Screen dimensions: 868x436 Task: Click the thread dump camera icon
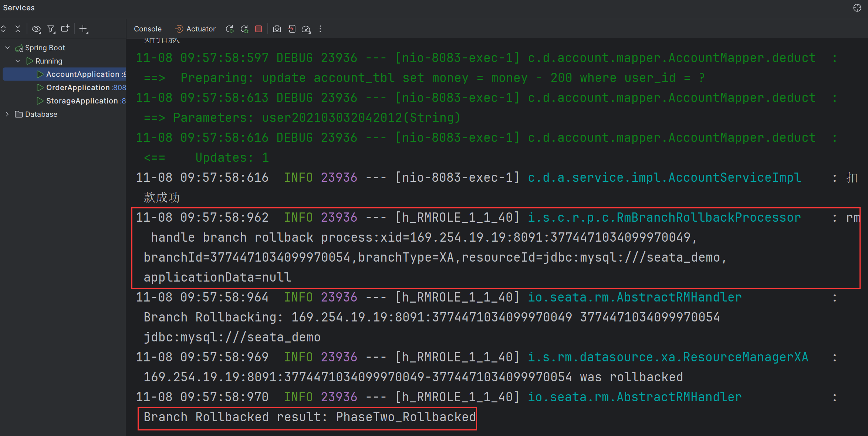[x=277, y=29]
